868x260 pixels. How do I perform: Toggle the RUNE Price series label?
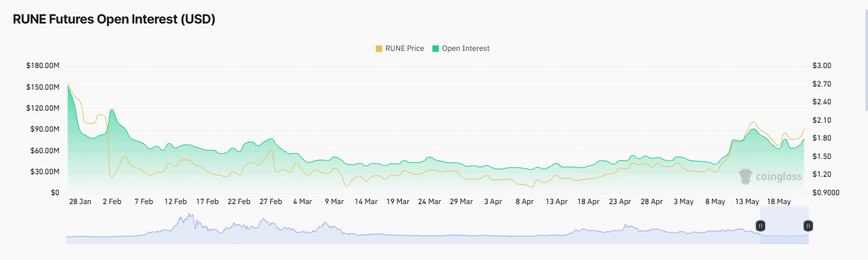click(x=404, y=48)
